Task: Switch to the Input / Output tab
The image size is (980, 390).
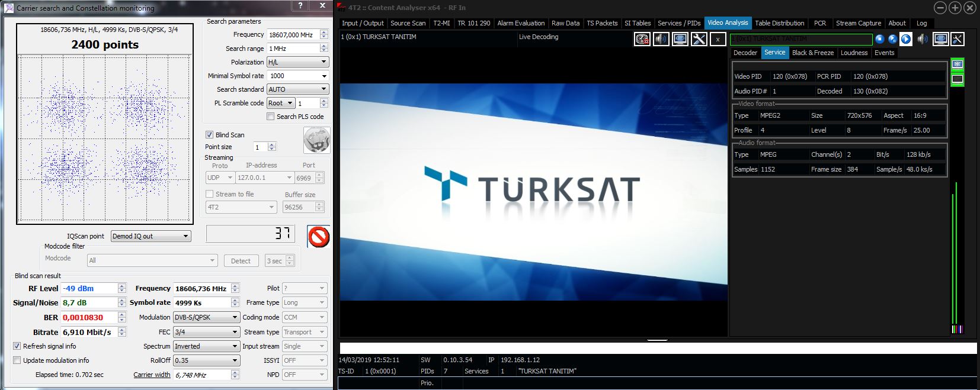Action: (x=363, y=23)
